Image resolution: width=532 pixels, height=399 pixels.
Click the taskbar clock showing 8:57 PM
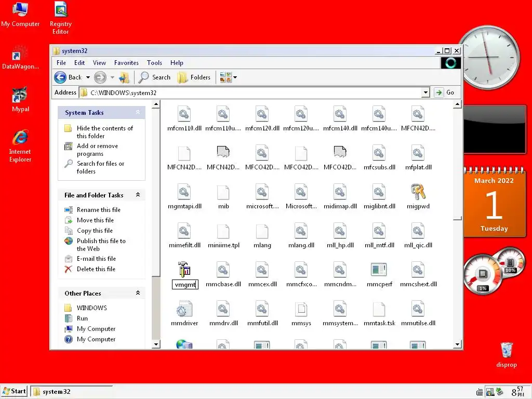517,392
